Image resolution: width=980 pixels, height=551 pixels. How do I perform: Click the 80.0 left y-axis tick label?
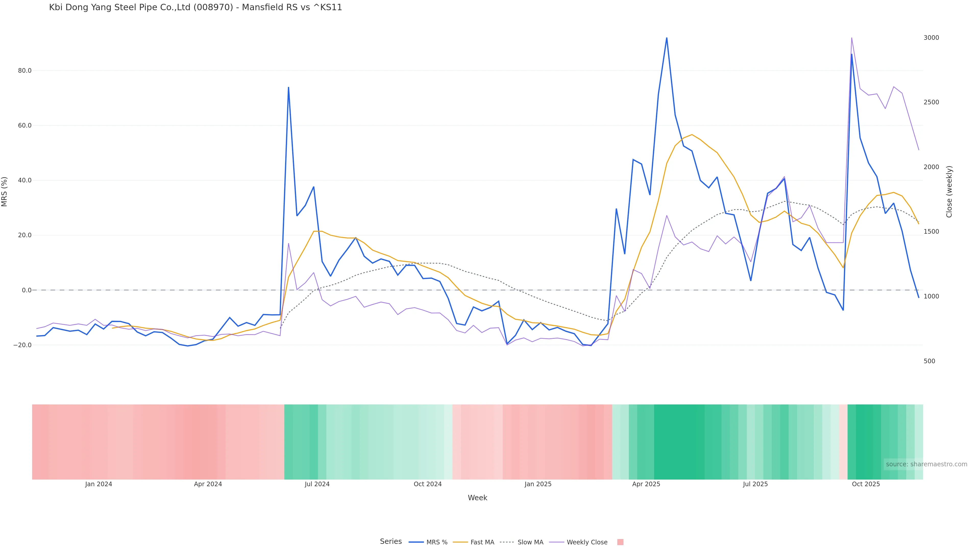(24, 71)
